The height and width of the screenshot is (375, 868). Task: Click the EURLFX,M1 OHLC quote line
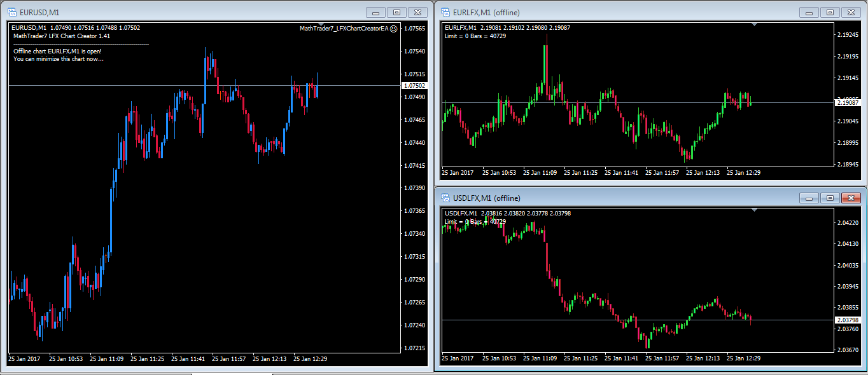tap(507, 27)
